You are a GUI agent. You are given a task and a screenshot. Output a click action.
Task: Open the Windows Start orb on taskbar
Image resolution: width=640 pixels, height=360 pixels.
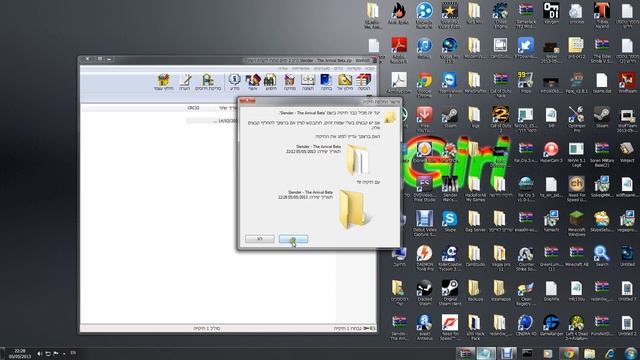coord(631,353)
